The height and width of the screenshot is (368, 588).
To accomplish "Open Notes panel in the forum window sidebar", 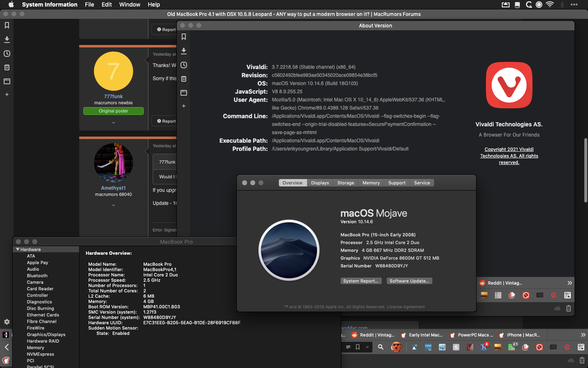I will coord(7,67).
